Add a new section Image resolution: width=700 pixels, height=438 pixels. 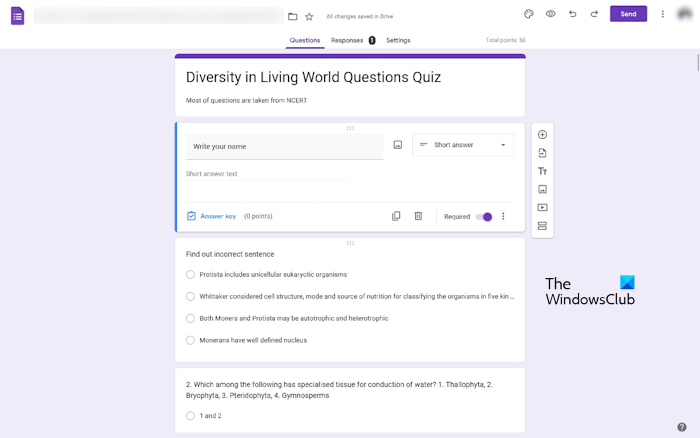pos(542,226)
